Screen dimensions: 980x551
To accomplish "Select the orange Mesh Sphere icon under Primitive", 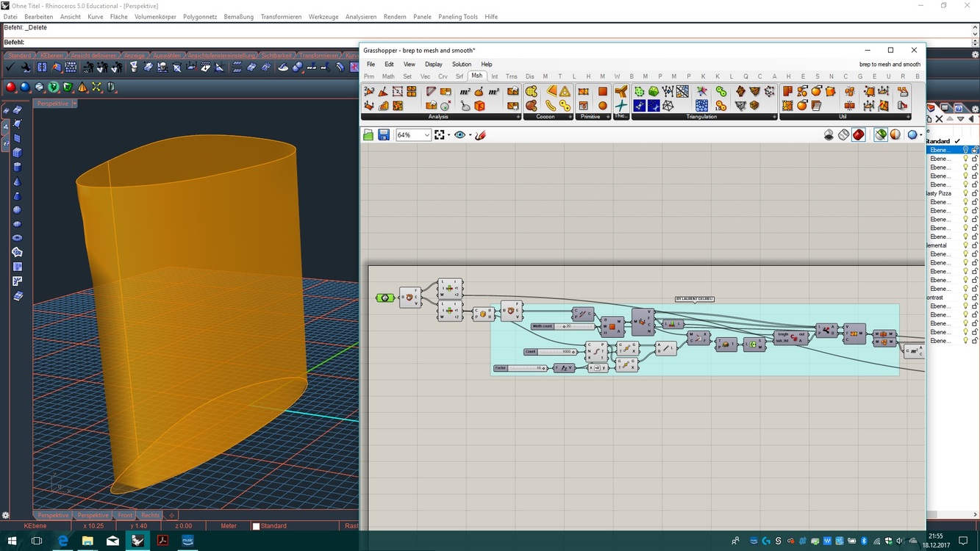I will (603, 107).
